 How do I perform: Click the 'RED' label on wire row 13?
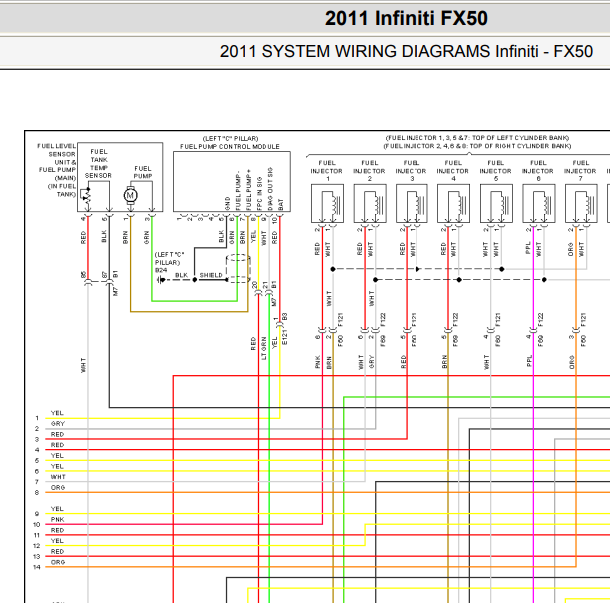click(57, 552)
